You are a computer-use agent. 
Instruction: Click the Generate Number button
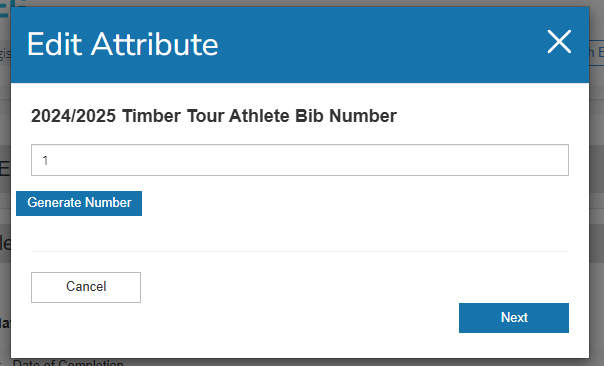point(79,203)
